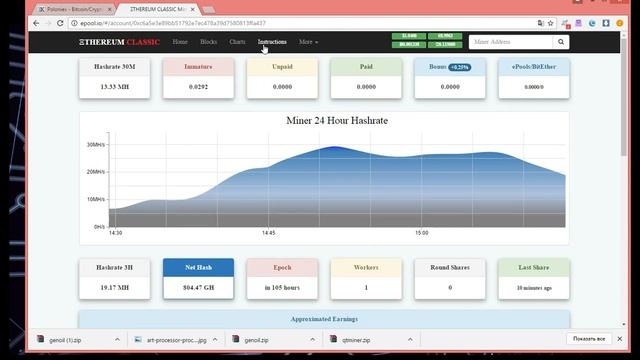
Task: Click the Bonus +0.25% badge
Action: click(460, 67)
